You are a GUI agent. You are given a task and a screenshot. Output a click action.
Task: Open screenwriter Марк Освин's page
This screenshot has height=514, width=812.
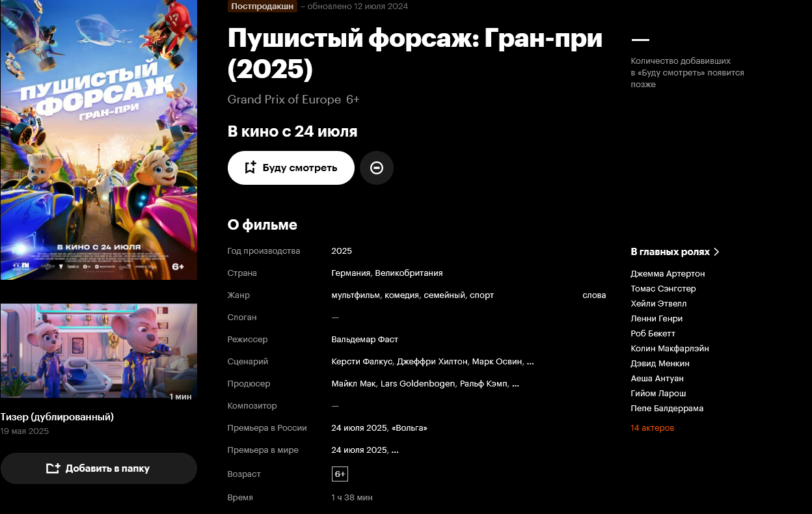(x=497, y=362)
